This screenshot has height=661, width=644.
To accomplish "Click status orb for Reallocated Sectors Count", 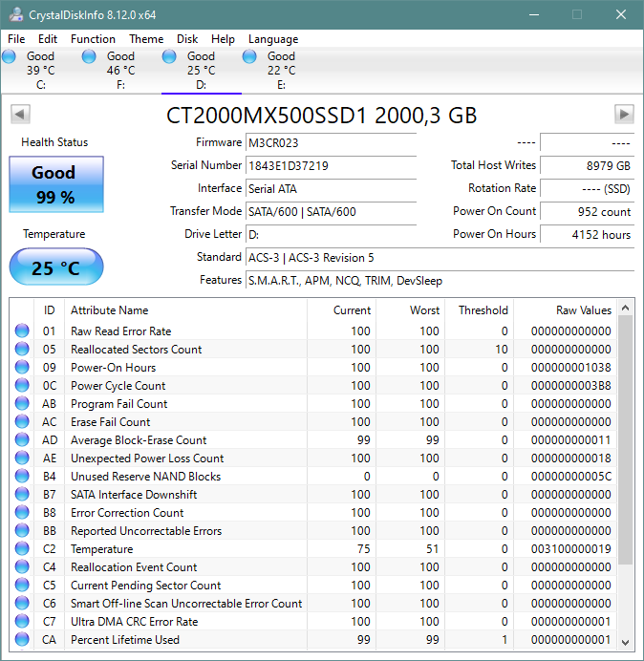I will (22, 349).
